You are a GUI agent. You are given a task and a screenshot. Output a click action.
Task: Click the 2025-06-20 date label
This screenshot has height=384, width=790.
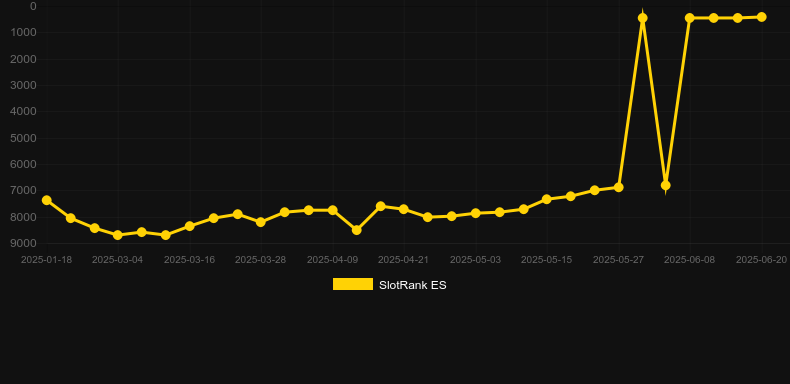(x=761, y=260)
